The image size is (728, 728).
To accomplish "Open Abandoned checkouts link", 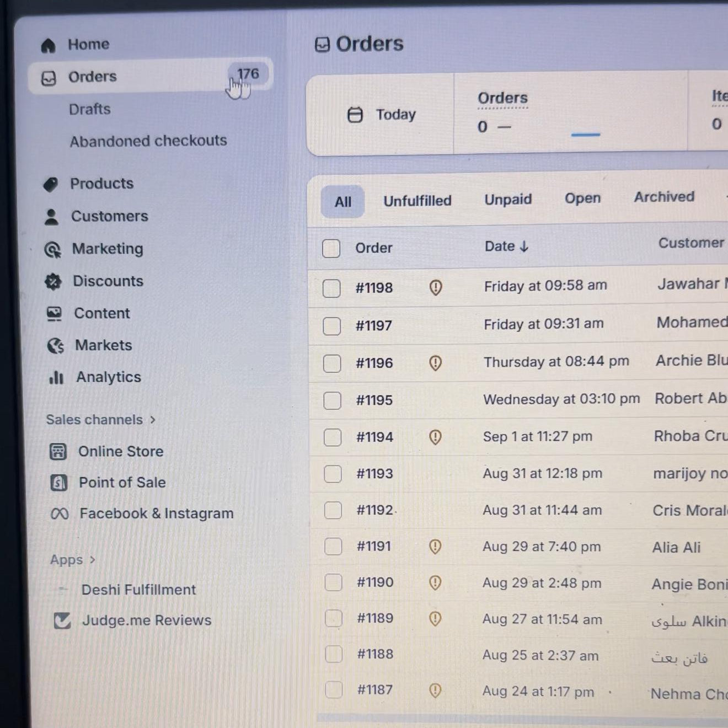I will (x=148, y=141).
